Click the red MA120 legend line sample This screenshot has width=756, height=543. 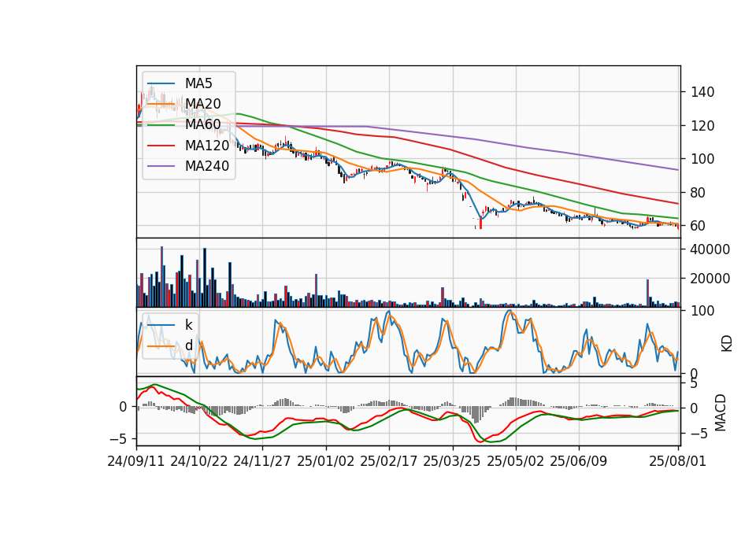pos(161,146)
